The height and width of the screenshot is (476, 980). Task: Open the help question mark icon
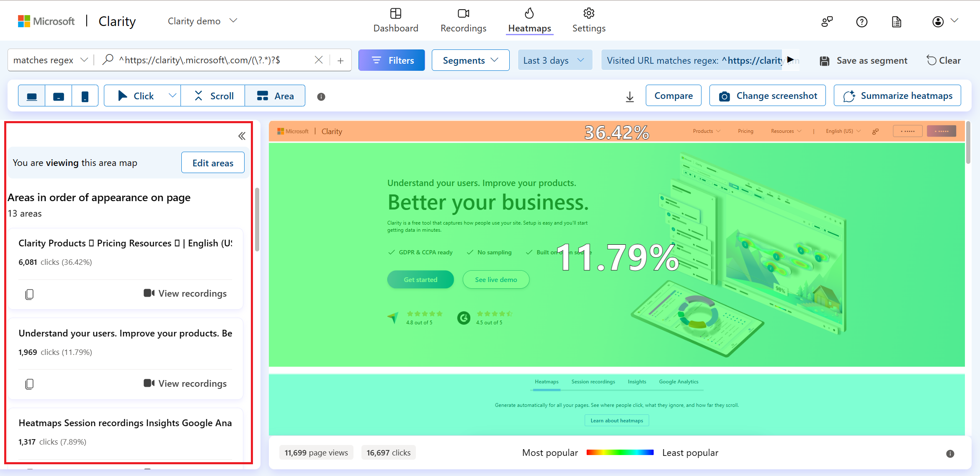pos(862,22)
